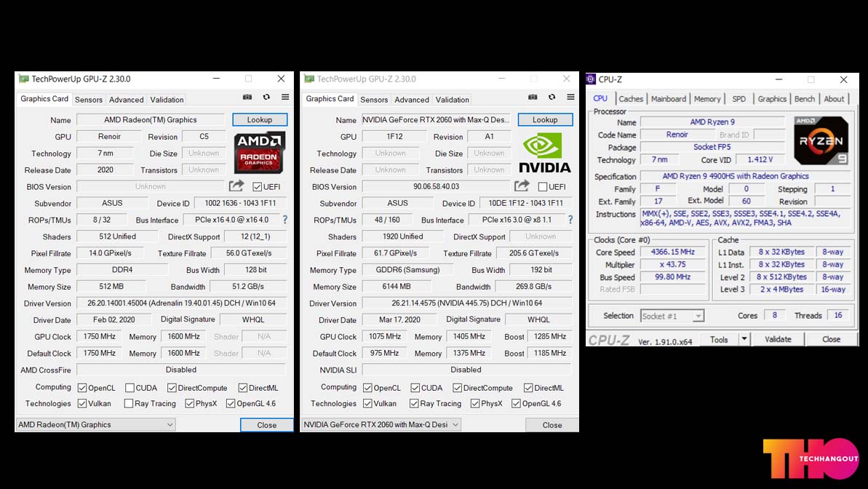Click the refresh icon in AMD GPU-Z window
The width and height of the screenshot is (868, 489).
point(266,97)
